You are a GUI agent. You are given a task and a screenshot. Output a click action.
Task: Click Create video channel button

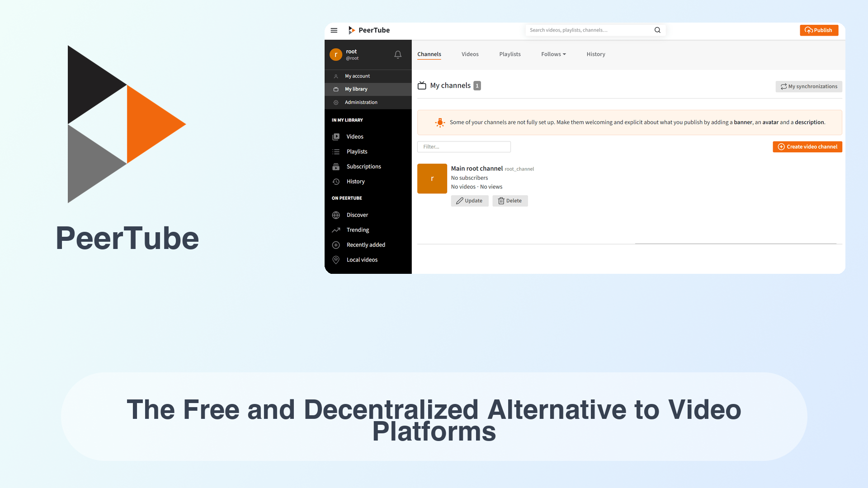click(807, 146)
